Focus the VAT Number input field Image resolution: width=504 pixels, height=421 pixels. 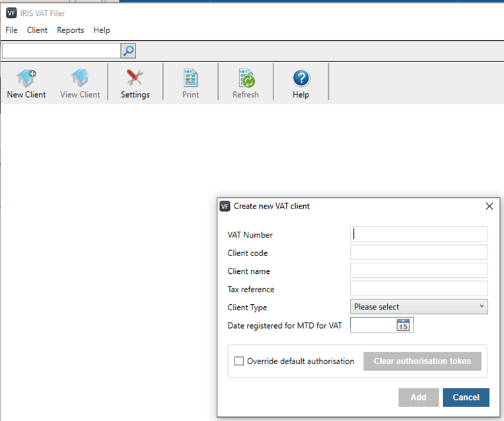[419, 234]
